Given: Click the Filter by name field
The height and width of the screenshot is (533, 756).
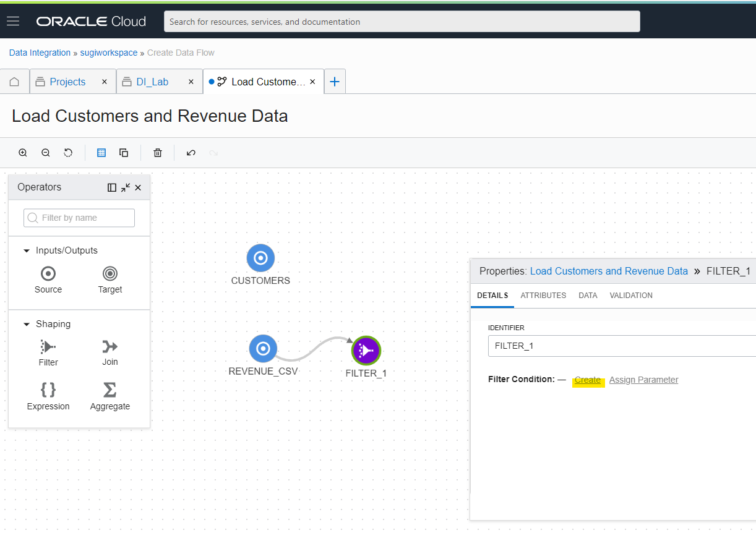Looking at the screenshot, I should click(x=79, y=218).
